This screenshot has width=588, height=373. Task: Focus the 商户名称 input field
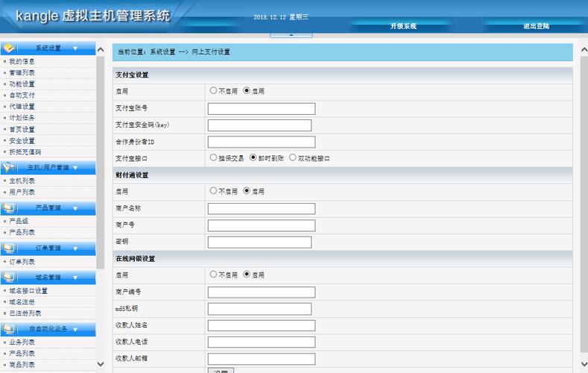click(262, 209)
